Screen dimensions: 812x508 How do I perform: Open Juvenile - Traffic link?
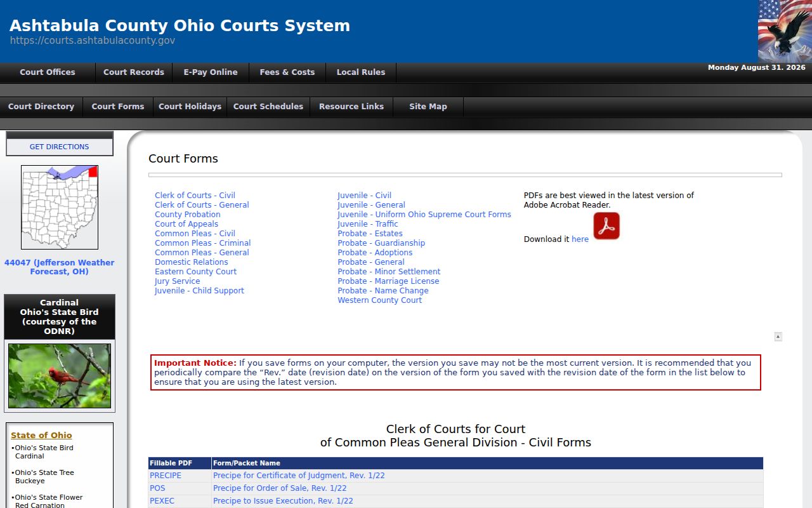[368, 224]
